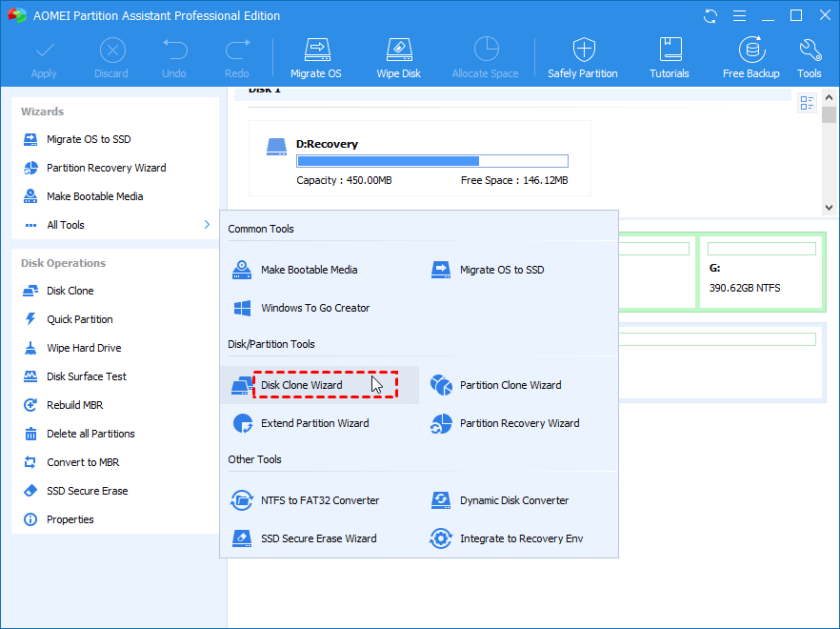Click the Wizards section header
This screenshot has height=629, width=840.
pyautogui.click(x=42, y=112)
